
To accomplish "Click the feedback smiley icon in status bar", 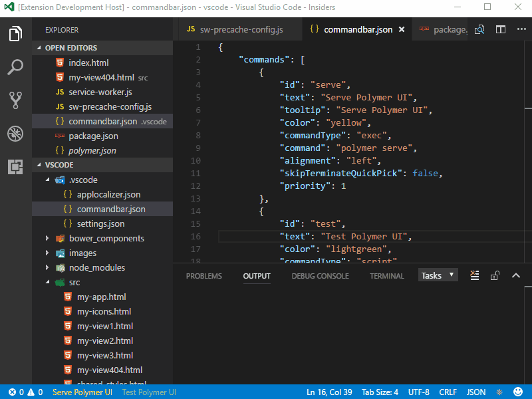I will click(x=518, y=392).
